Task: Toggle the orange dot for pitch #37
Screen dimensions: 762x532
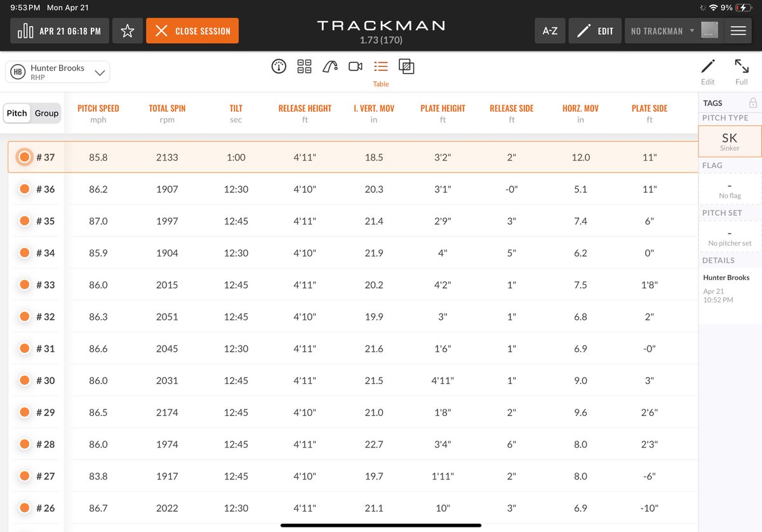Action: tap(24, 157)
